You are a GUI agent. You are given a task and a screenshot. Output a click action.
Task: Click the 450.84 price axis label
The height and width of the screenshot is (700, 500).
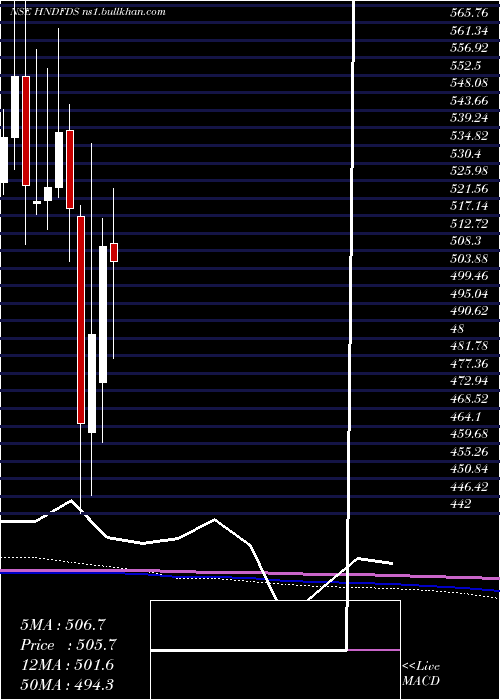tap(469, 469)
